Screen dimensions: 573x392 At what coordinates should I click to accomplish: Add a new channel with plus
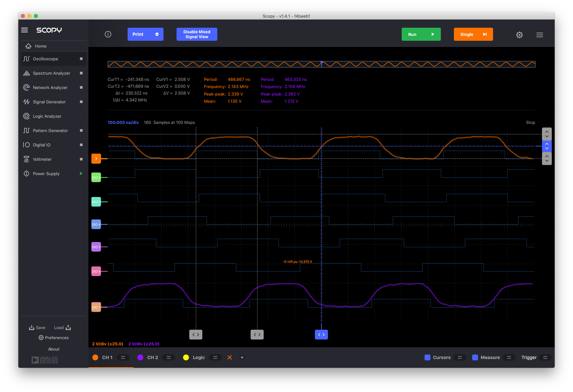(242, 357)
